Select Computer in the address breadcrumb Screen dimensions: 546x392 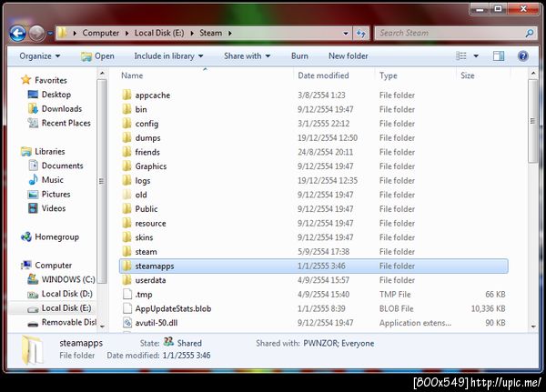pyautogui.click(x=101, y=33)
